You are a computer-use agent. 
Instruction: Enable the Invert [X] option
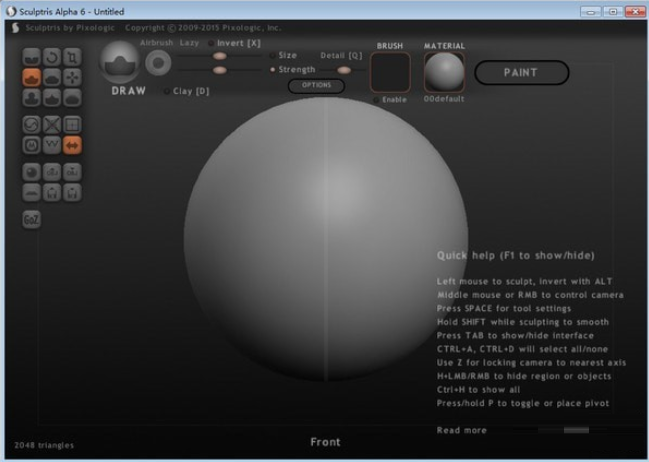[235, 43]
